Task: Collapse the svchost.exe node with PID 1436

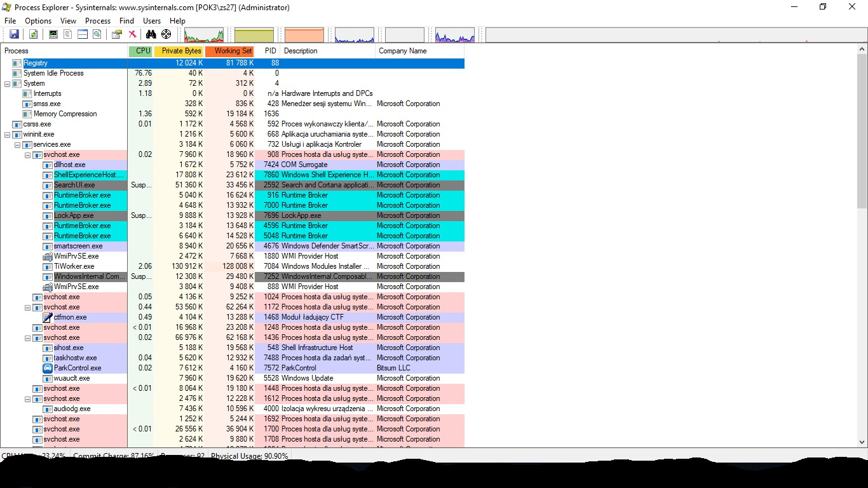Action: coord(28,337)
